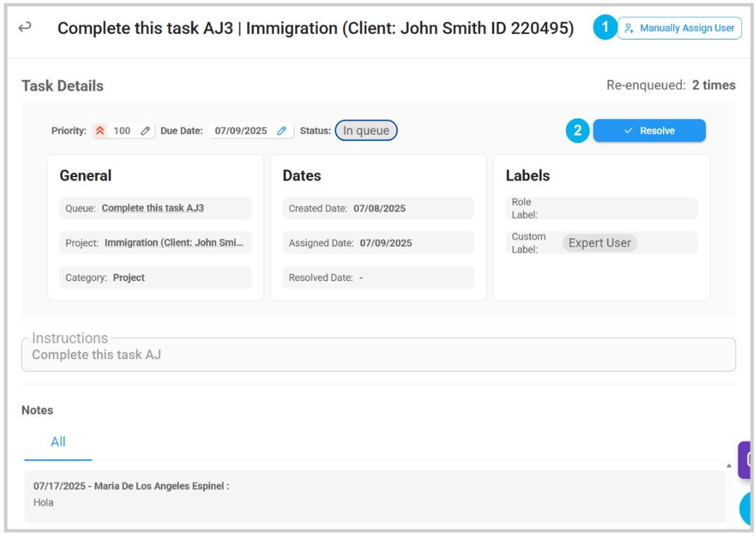
Task: Click the notes scrollbar up arrow
Action: [x=728, y=465]
